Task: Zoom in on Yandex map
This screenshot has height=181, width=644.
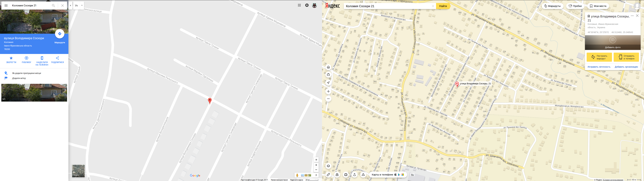Action: point(329,92)
